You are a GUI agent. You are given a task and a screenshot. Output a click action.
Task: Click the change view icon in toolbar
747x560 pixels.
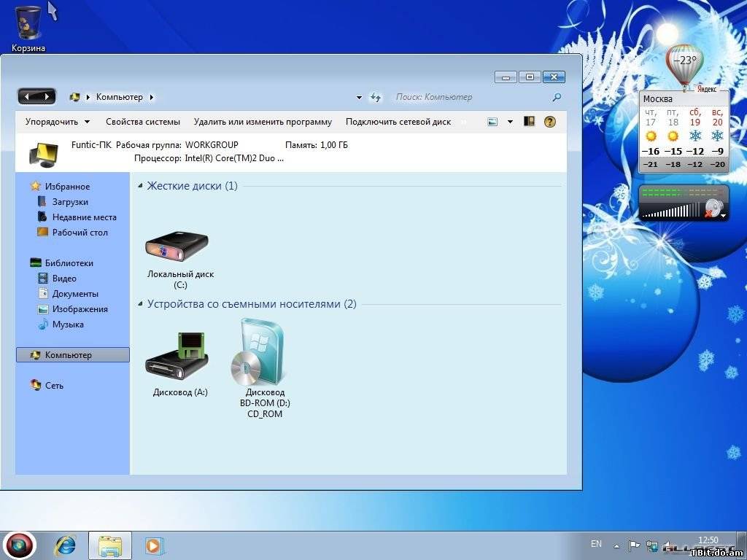pos(492,122)
